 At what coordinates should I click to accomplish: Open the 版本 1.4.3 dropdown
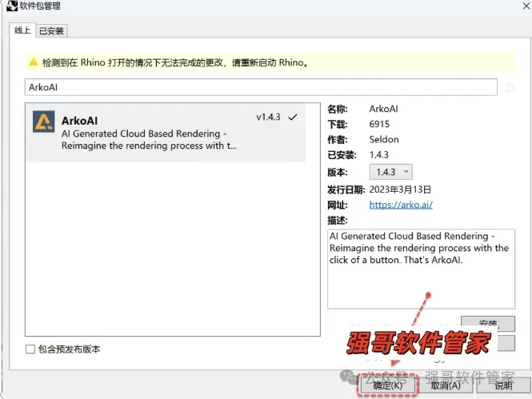tap(391, 172)
